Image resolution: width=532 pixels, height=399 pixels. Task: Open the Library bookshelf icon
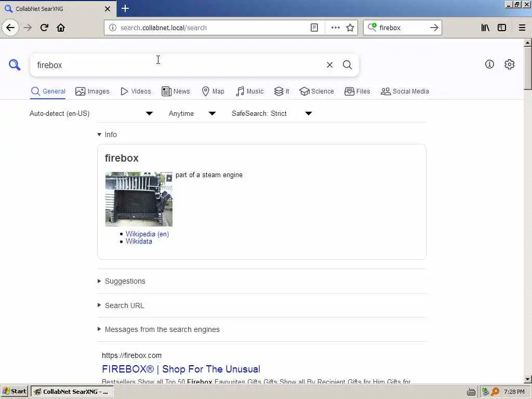coord(485,28)
